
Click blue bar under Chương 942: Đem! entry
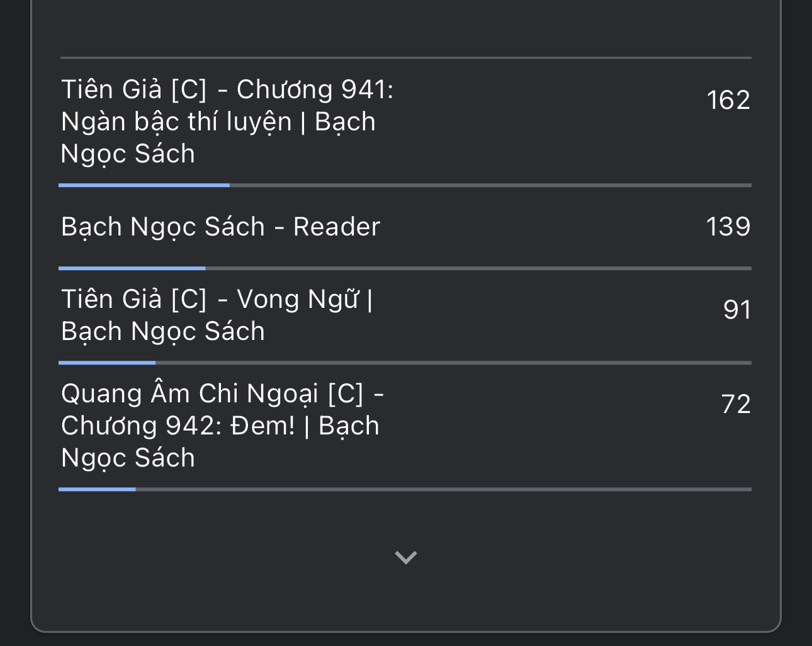97,489
